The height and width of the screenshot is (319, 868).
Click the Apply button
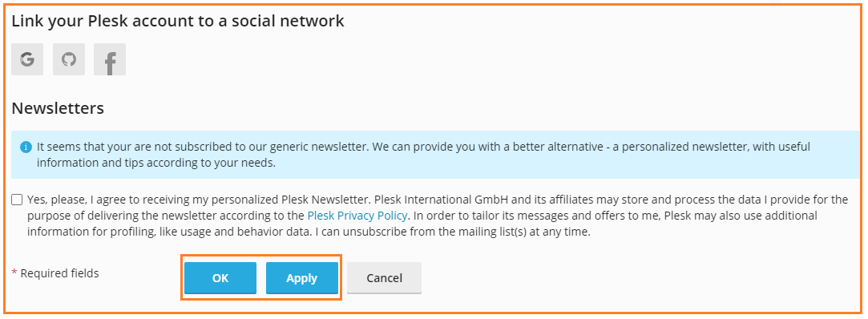click(x=301, y=278)
